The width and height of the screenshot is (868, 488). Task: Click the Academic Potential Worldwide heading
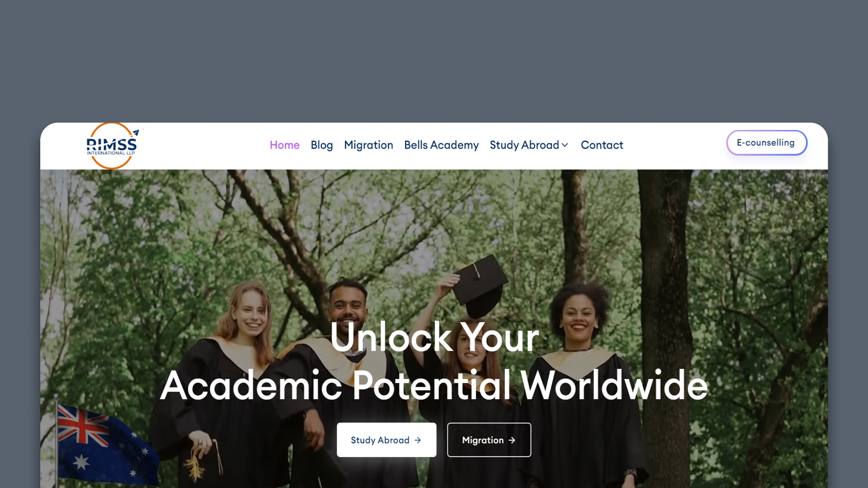[434, 385]
